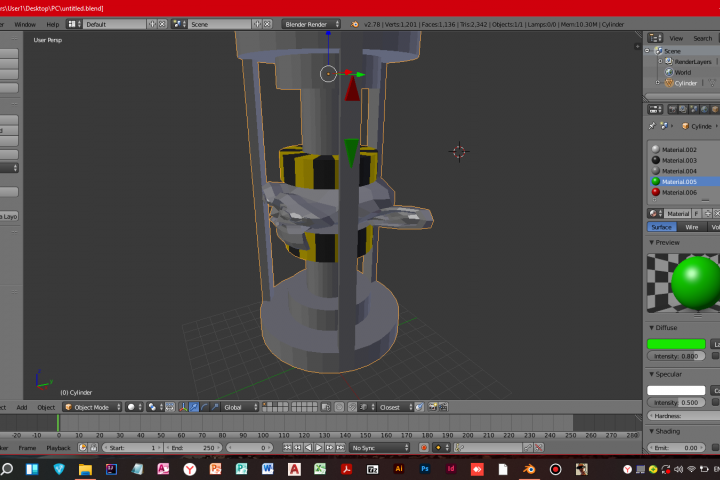Open the Blender Render engine dropdown

pyautogui.click(x=311, y=24)
